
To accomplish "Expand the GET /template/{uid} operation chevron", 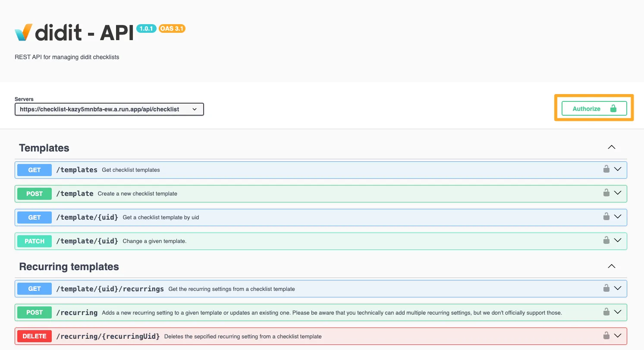I will click(x=618, y=217).
